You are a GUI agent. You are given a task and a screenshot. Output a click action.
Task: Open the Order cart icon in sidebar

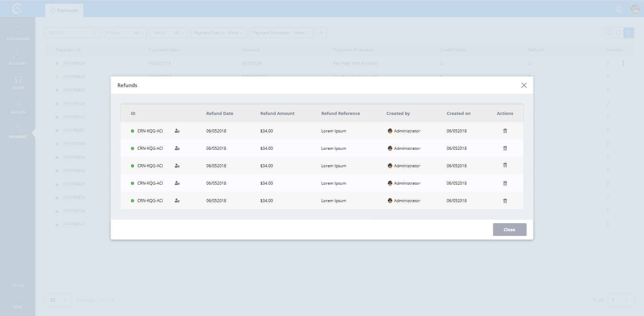[18, 82]
